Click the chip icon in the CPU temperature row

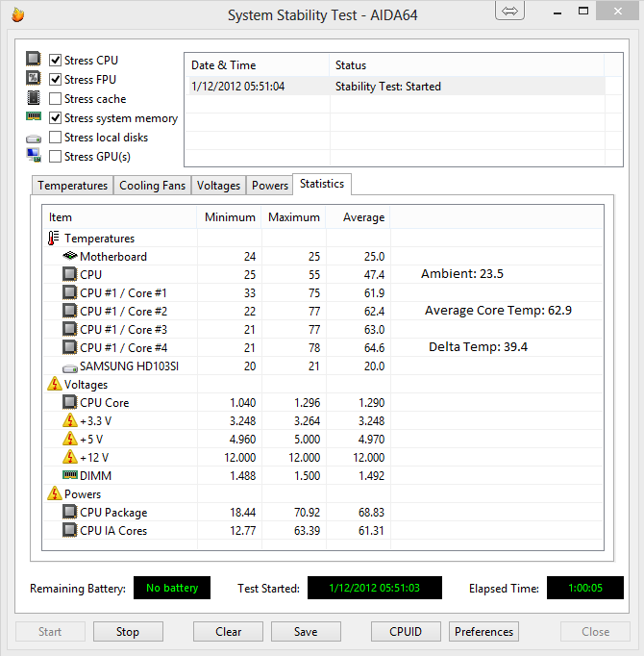point(70,274)
